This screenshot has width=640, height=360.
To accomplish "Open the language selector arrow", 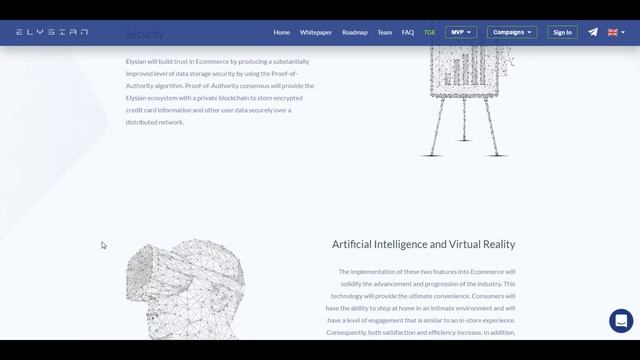I will point(623,32).
